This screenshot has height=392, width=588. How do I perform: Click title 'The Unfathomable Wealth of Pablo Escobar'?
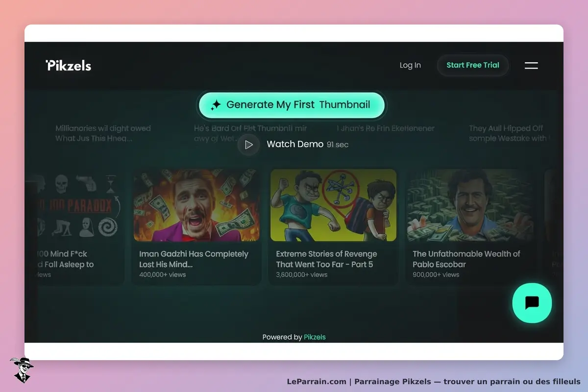[466, 259]
